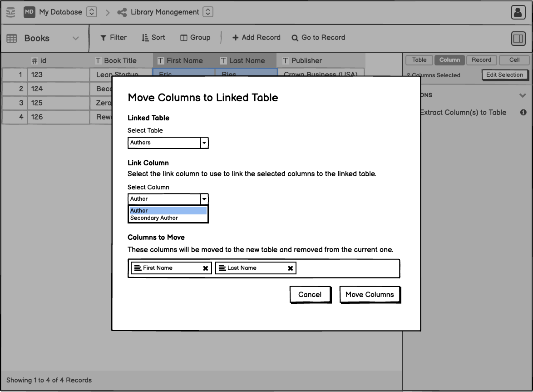The width and height of the screenshot is (533, 392).
Task: Open the Library Management switcher arrows
Action: click(x=207, y=12)
